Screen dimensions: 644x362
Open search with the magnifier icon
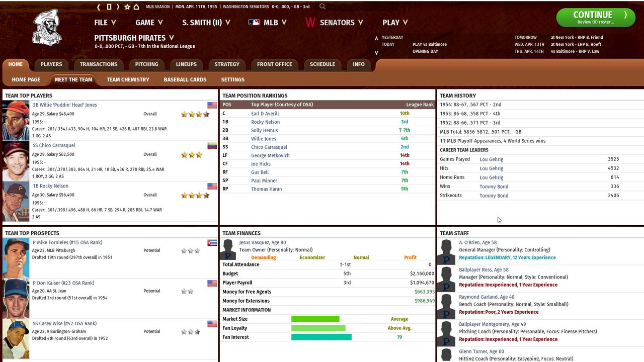tap(322, 7)
